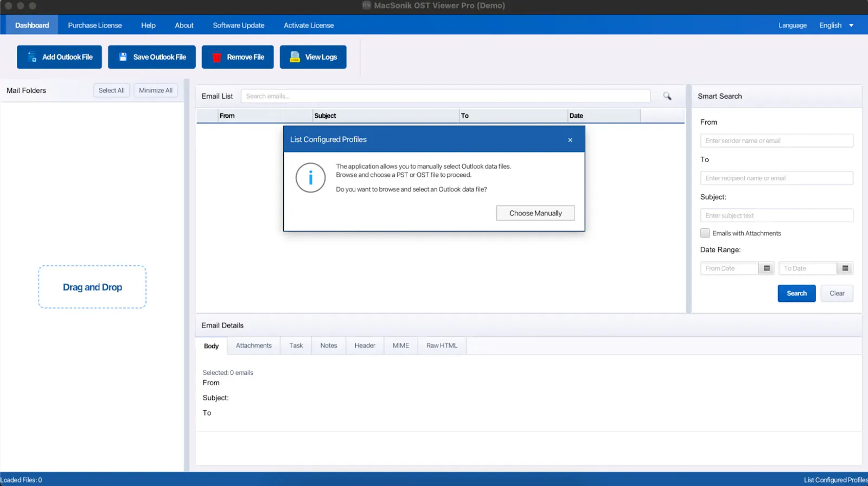Click the To Date field
Image resolution: width=868 pixels, height=486 pixels.
coord(808,268)
